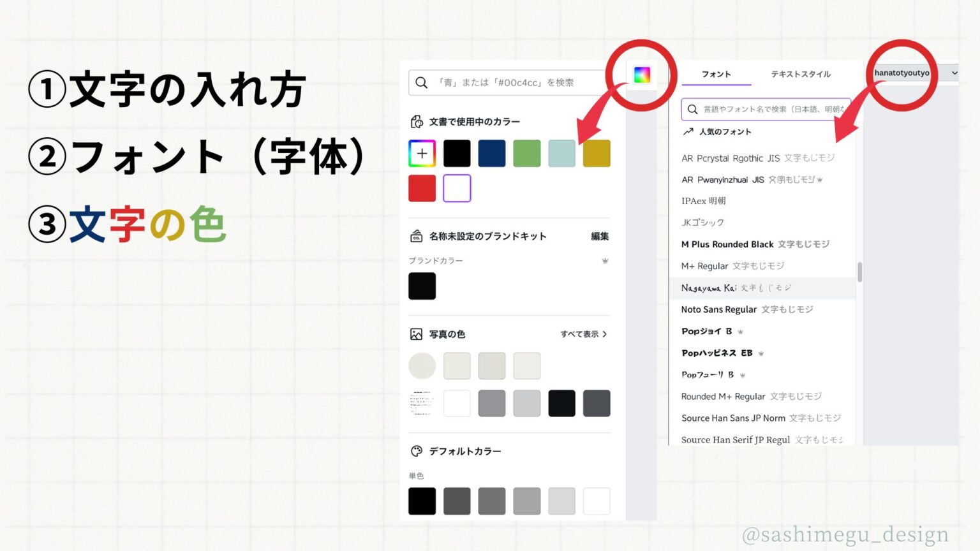Screen dimensions: 980x551
Task: Select the mustard yellow color swatch
Action: pyautogui.click(x=597, y=154)
